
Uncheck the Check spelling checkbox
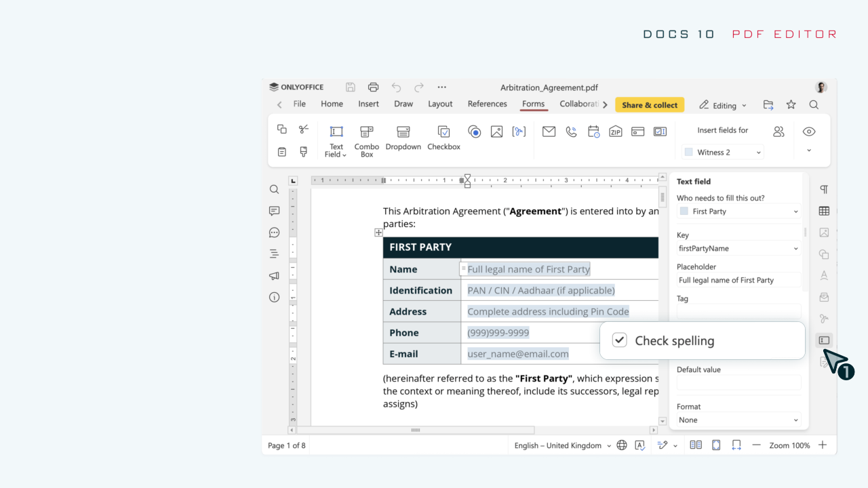click(x=620, y=340)
